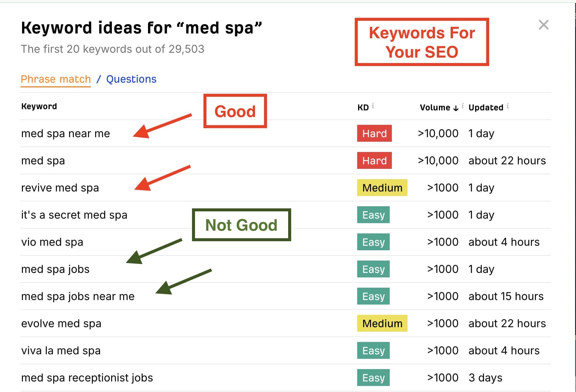
Task: Select the 'viva la med spa' keyword
Action: [61, 351]
